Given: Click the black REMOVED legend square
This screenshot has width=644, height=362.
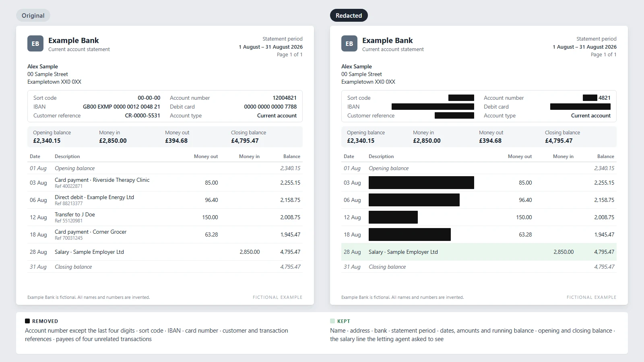Looking at the screenshot, I should coord(27,321).
